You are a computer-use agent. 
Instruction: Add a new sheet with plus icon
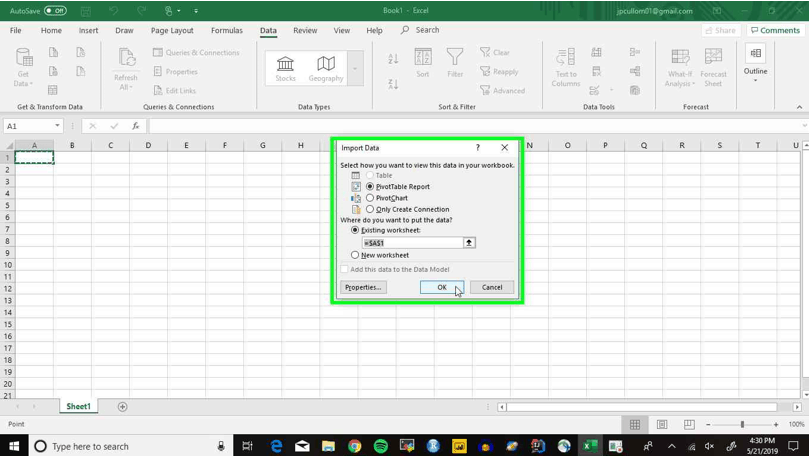(122, 407)
